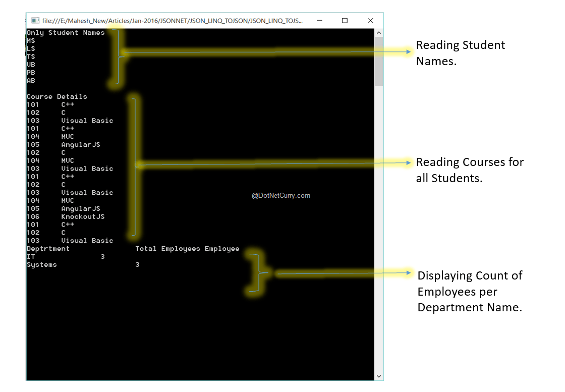The width and height of the screenshot is (565, 392).
Task: Click the 'Systems' department row
Action: (x=83, y=264)
